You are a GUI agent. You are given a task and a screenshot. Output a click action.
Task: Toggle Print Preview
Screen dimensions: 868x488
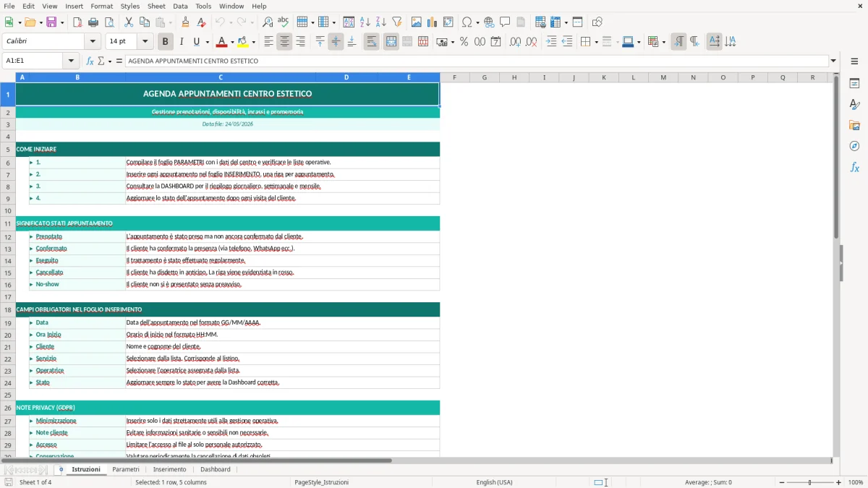108,22
